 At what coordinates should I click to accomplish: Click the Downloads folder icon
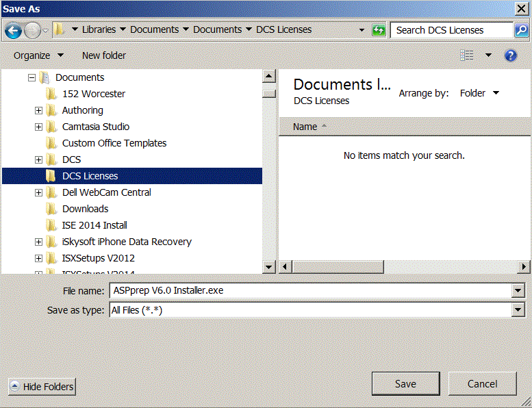click(51, 209)
